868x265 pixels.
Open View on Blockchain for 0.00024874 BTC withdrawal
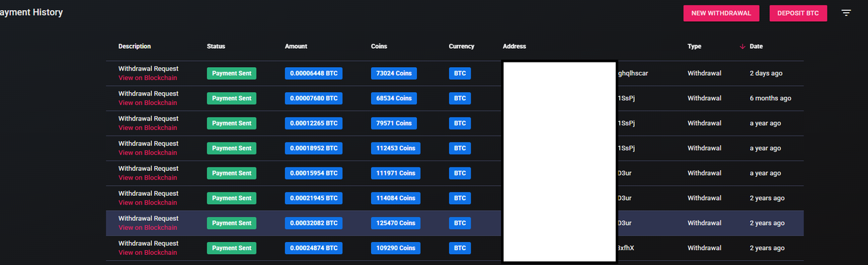148,253
